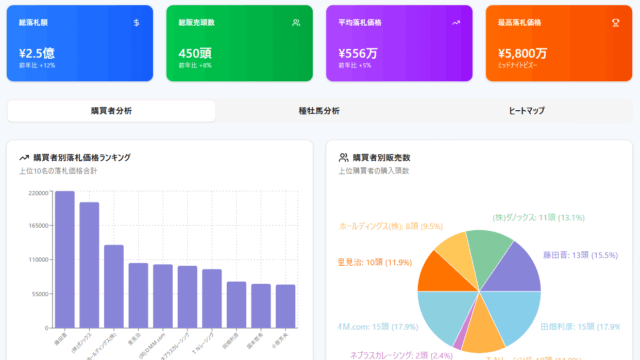This screenshot has height=360, width=640.
Task: Click the trend arrow icon on 平均落札価格 card
Action: tap(456, 23)
